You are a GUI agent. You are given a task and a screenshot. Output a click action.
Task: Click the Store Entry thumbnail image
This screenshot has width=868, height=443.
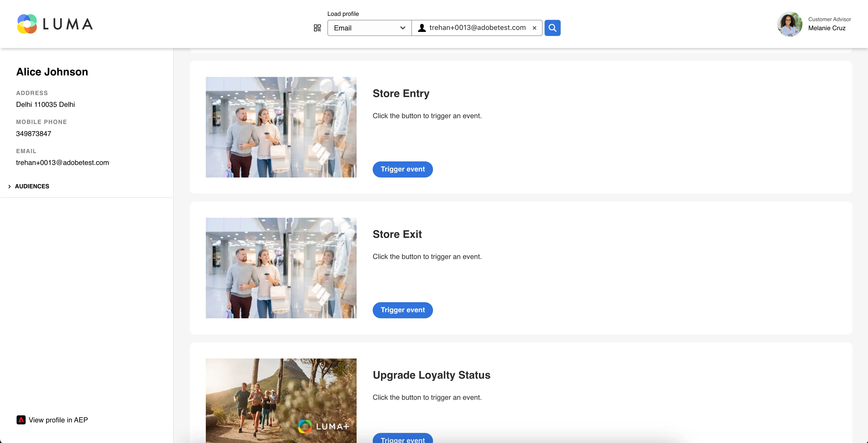pos(281,127)
